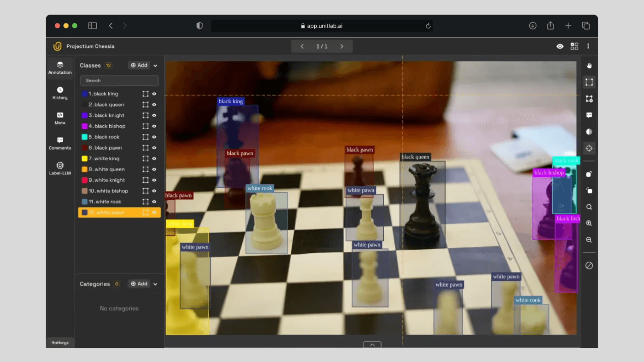Viewport: 644px width, 362px height.
Task: Open the History panel
Action: tap(60, 93)
